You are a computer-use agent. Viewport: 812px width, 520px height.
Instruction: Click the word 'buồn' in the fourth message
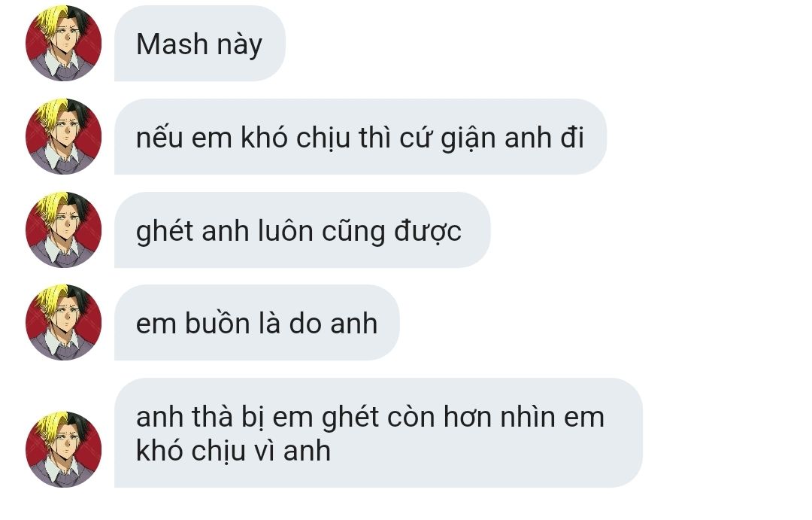point(217,323)
